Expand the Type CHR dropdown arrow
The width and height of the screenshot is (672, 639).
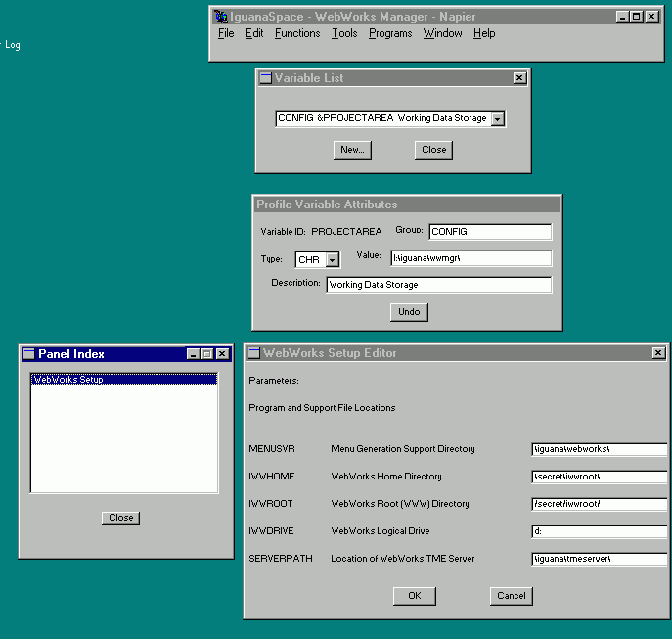pyautogui.click(x=333, y=259)
